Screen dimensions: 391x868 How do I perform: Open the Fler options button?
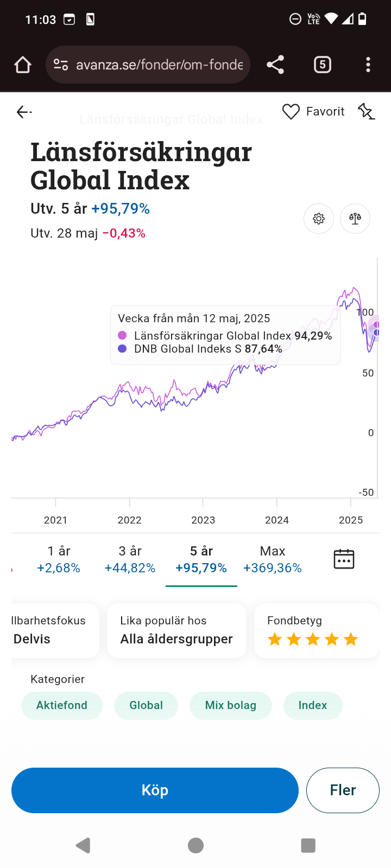point(343,790)
